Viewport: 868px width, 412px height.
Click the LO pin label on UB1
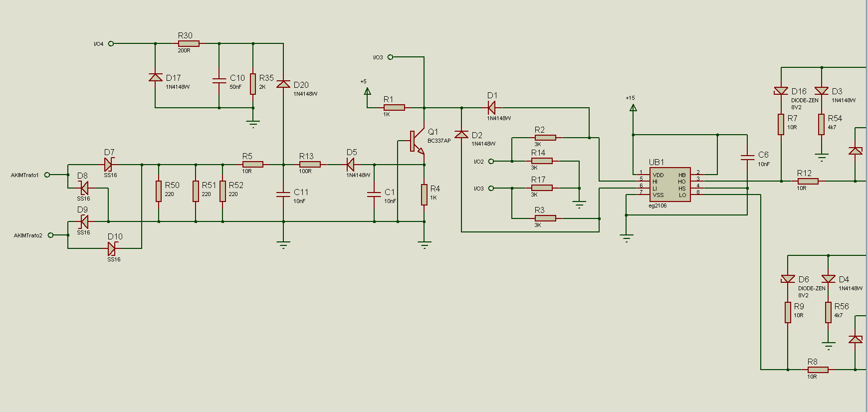[682, 195]
